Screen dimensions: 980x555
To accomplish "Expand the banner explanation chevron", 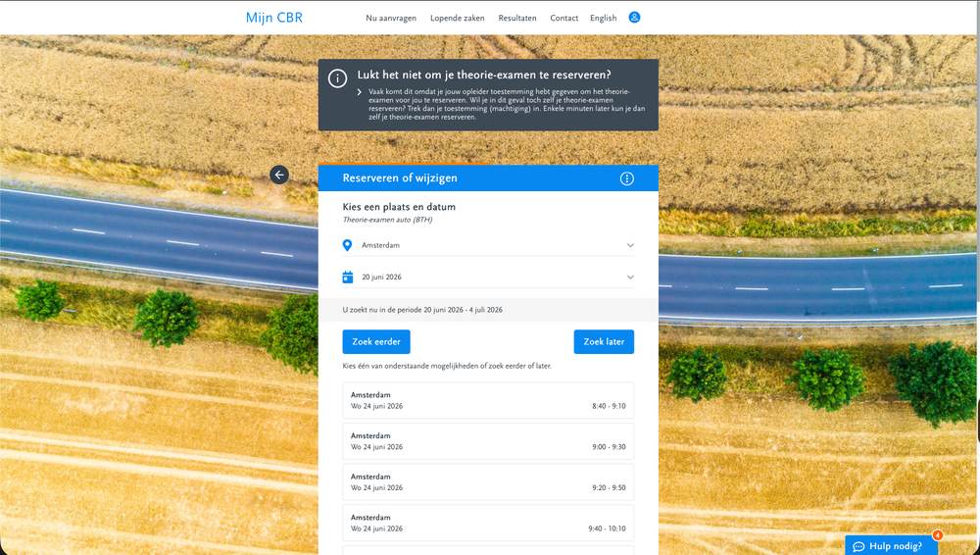I will 360,92.
